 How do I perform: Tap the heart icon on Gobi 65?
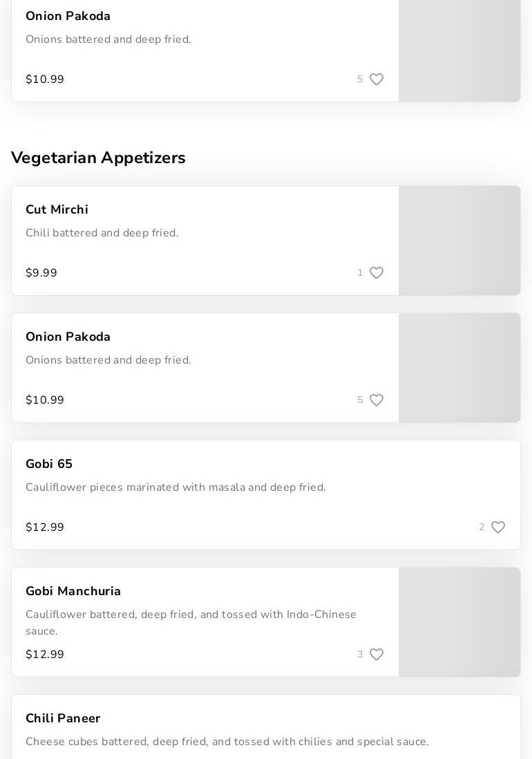(498, 527)
